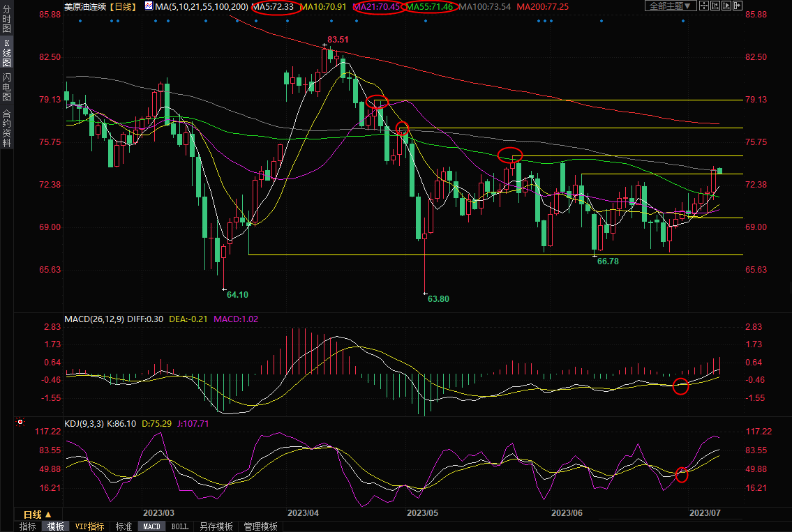Open the 闪电图 side tab
This screenshot has height=532, width=792.
[x=6, y=86]
